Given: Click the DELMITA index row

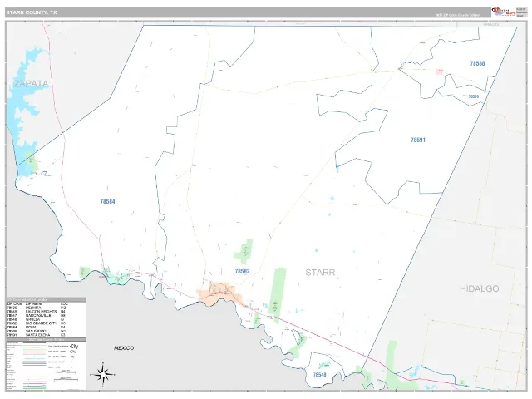Looking at the screenshot, I should tap(46, 308).
